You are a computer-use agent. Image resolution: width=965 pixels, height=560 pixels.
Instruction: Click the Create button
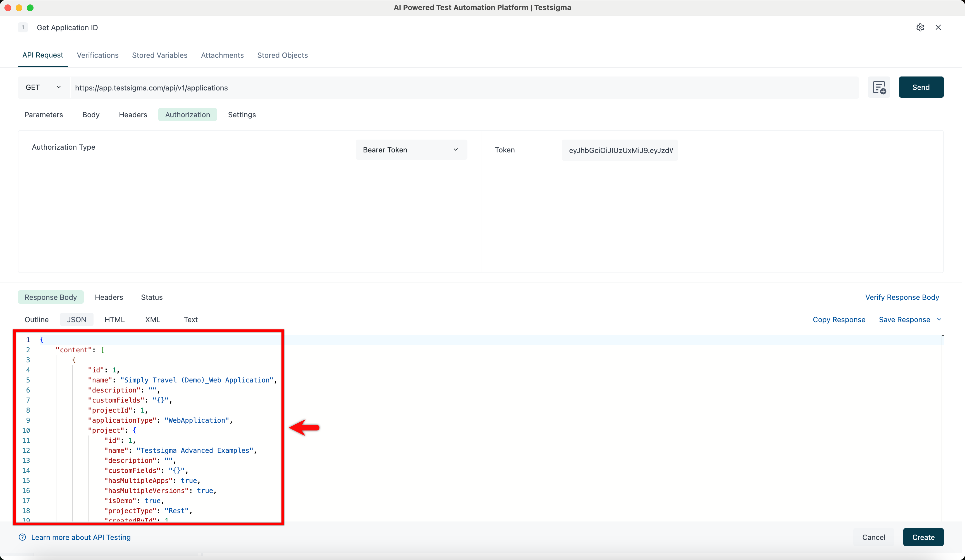tap(923, 537)
